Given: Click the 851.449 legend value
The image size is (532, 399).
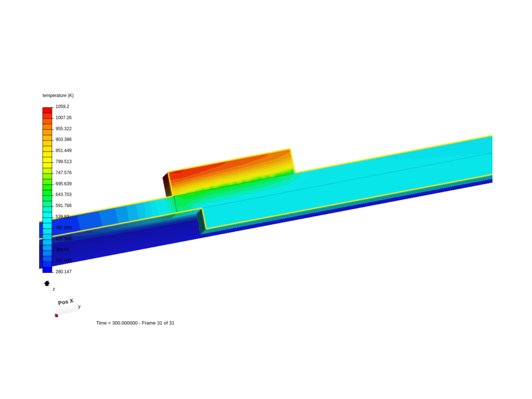Looking at the screenshot, I should click(x=64, y=150).
